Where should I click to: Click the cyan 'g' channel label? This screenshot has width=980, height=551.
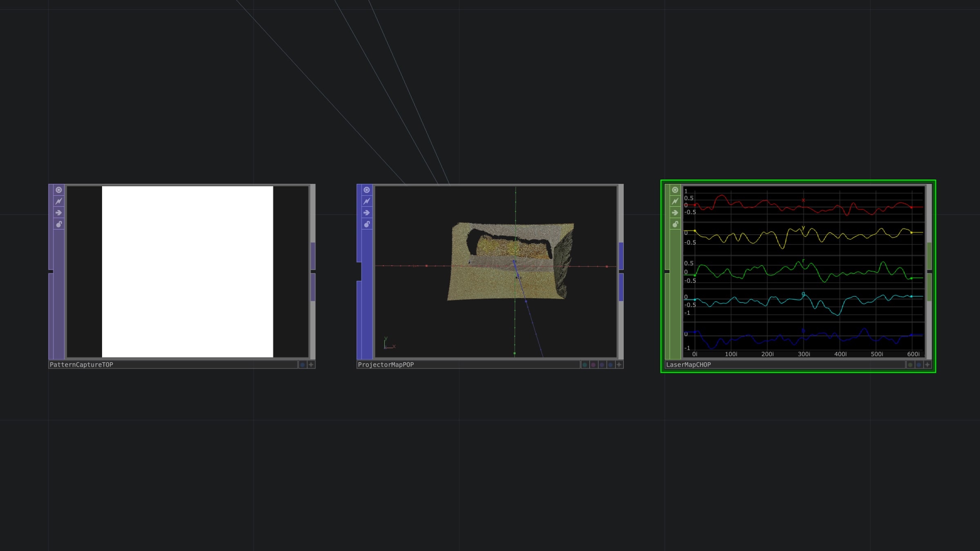(803, 293)
